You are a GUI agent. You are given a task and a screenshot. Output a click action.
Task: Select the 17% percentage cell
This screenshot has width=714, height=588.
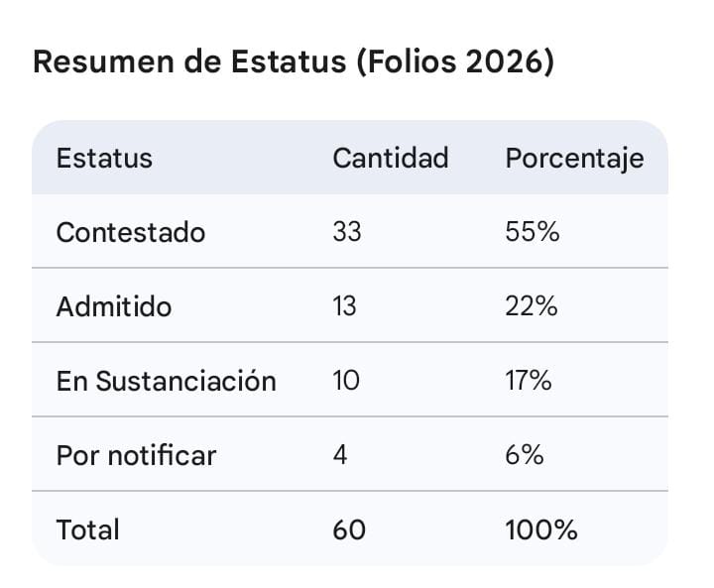pyautogui.click(x=529, y=381)
